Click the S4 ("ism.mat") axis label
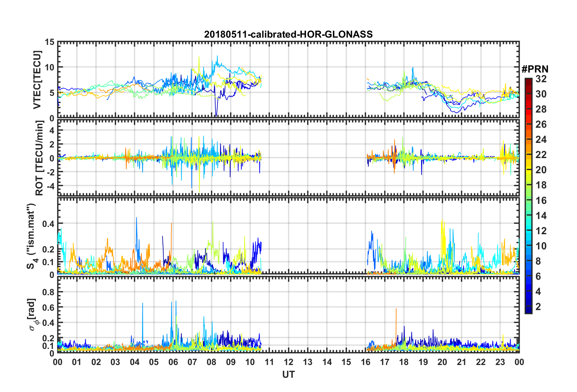 [32, 236]
